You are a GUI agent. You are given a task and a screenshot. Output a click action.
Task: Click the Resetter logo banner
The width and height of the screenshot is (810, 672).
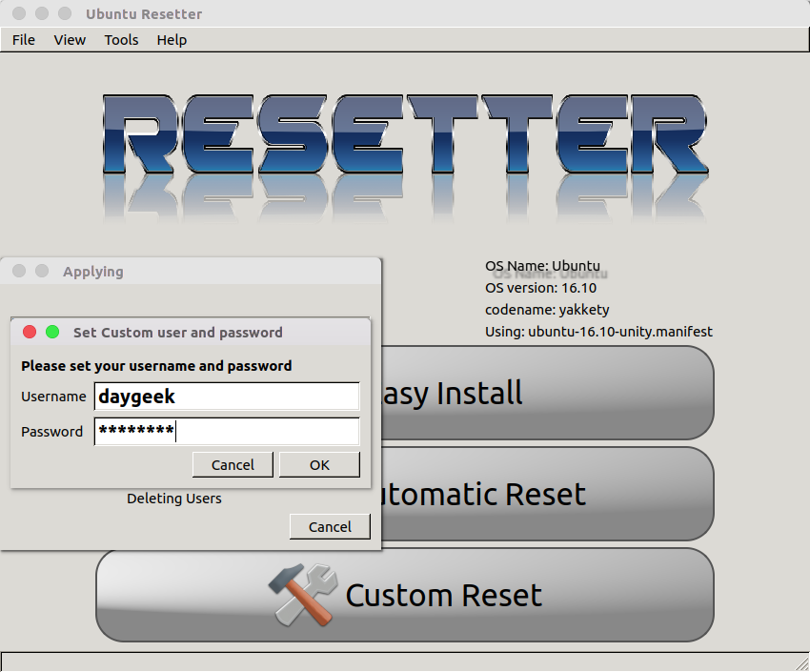[x=406, y=157]
